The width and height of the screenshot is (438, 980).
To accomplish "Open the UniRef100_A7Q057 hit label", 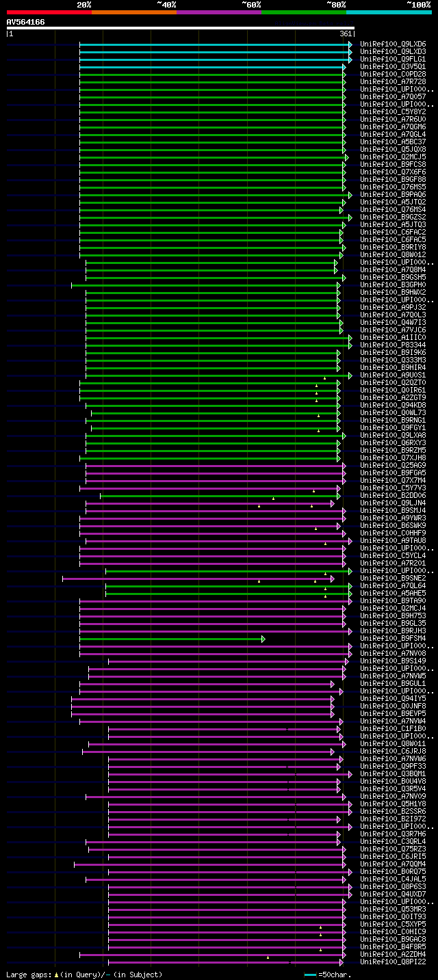I will coord(393,97).
